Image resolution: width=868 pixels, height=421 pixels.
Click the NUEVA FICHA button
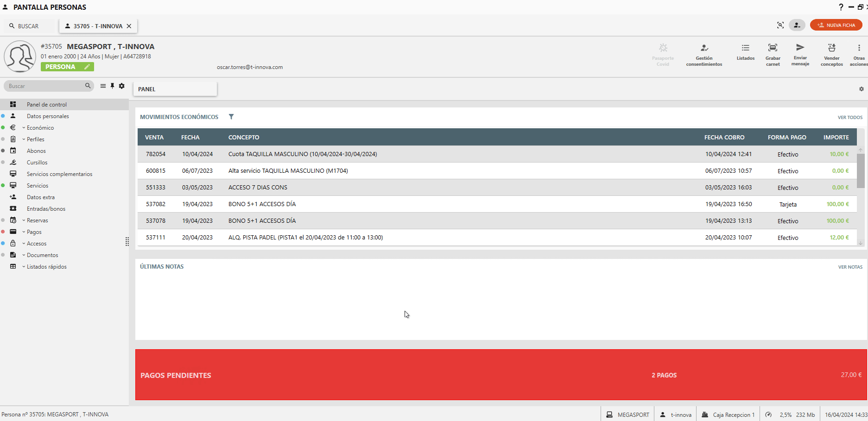pyautogui.click(x=836, y=25)
